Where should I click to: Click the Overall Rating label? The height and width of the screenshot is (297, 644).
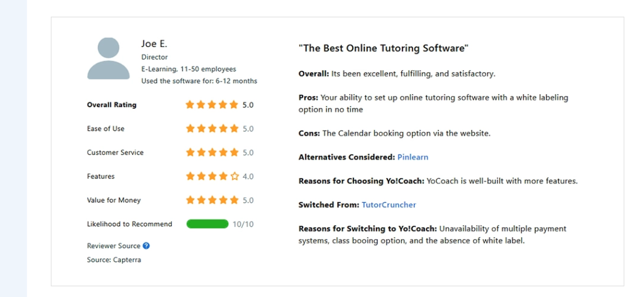(111, 105)
